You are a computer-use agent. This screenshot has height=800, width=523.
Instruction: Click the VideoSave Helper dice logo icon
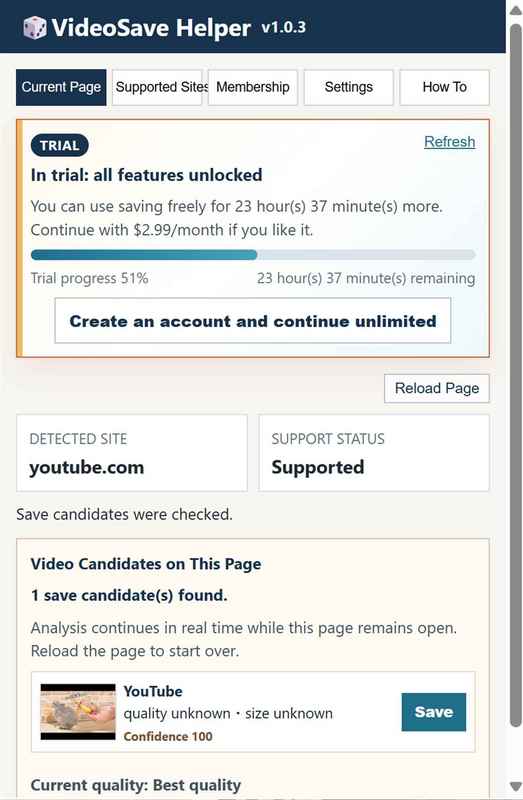tap(35, 28)
